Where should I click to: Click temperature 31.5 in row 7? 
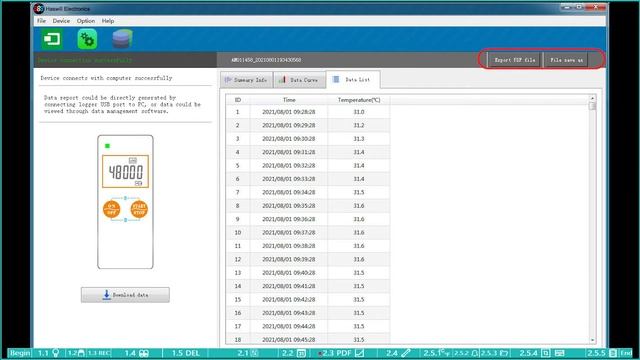[x=359, y=192]
